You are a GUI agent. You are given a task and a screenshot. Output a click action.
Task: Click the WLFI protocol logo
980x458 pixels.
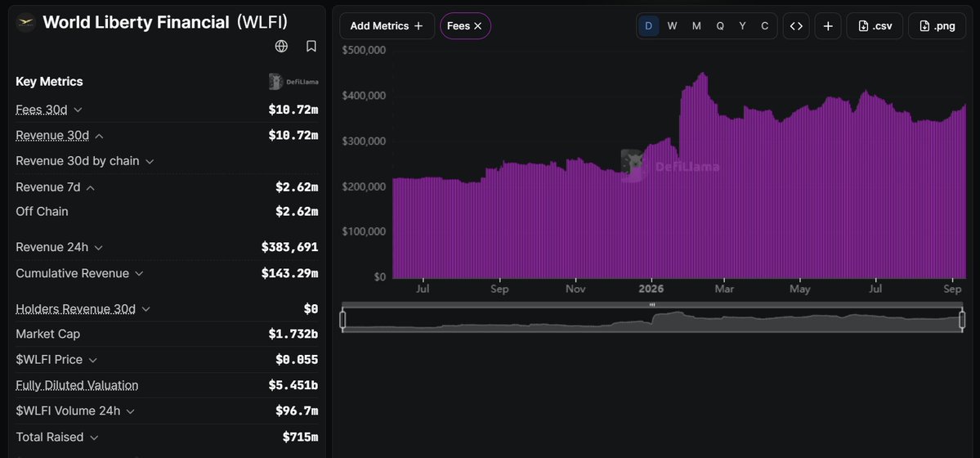click(x=25, y=23)
